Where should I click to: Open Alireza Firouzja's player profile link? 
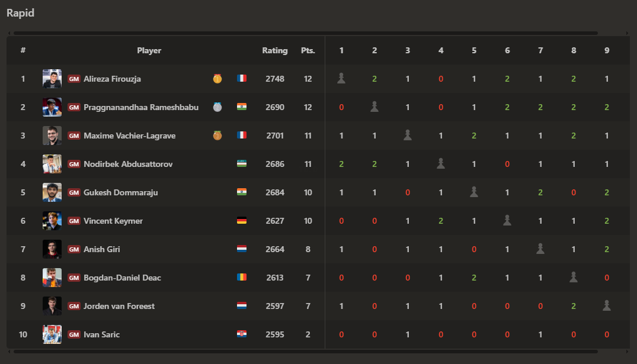tap(112, 79)
